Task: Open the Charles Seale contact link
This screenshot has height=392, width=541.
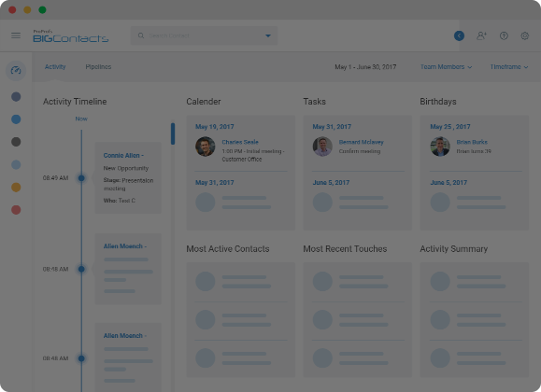Action: (240, 142)
